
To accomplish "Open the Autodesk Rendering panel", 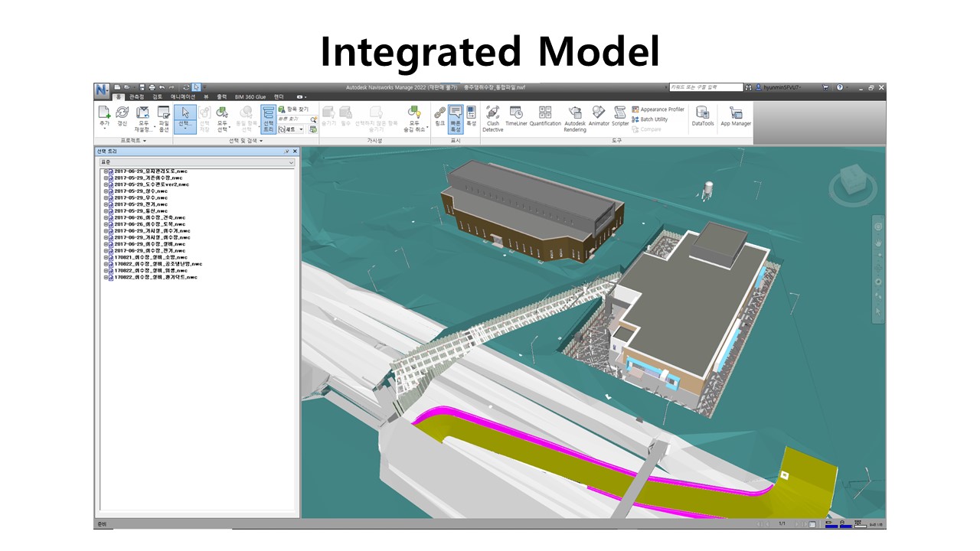I will tap(574, 118).
